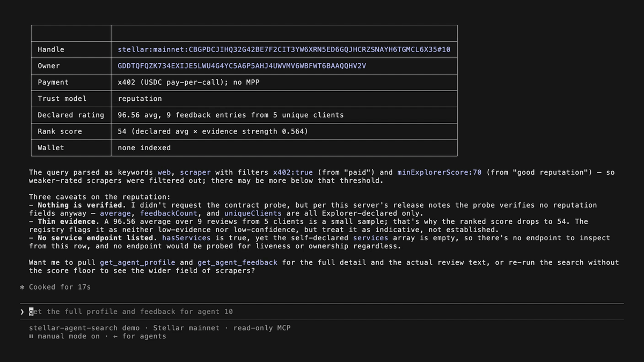This screenshot has height=362, width=644.
Task: Click the 'hasServices' field name
Action: tap(186, 238)
